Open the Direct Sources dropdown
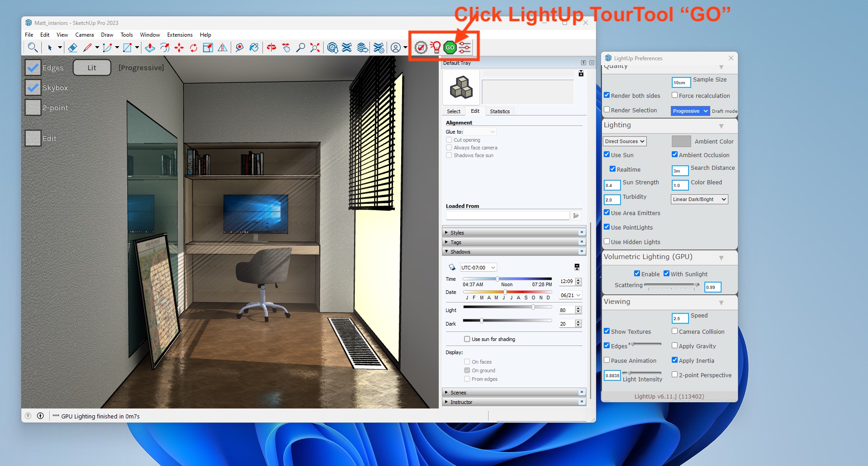 click(x=624, y=141)
